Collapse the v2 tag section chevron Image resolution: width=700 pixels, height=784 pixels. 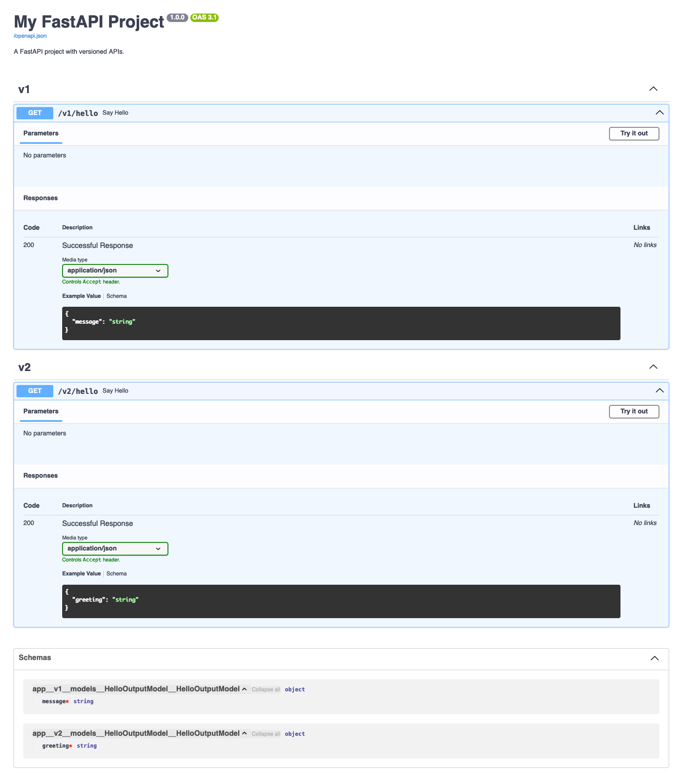[653, 367]
